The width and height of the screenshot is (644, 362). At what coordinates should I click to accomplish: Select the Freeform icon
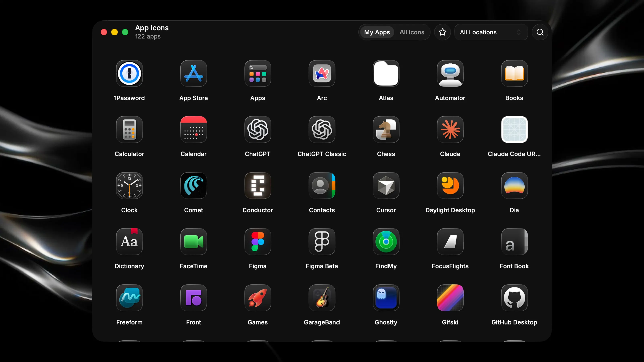tap(129, 298)
